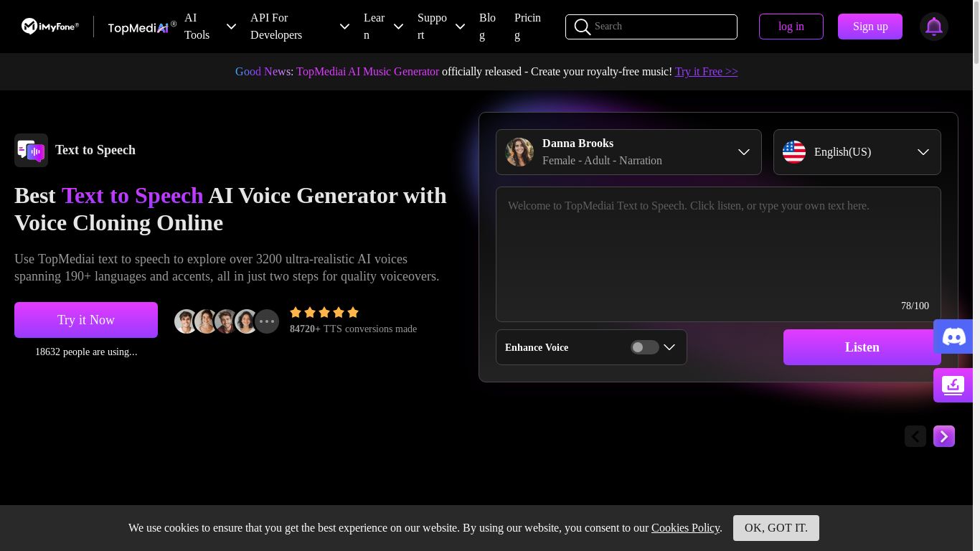The width and height of the screenshot is (980, 551).
Task: Click the first user avatar thumbnail
Action: pyautogui.click(x=186, y=321)
